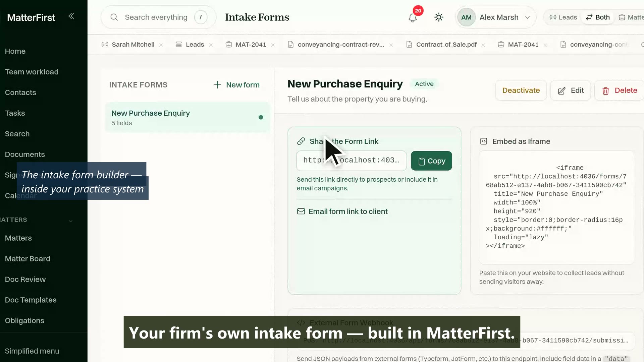Viewport: 644px width, 362px height.
Task: Open Obligations in the sidebar
Action: [x=24, y=321]
